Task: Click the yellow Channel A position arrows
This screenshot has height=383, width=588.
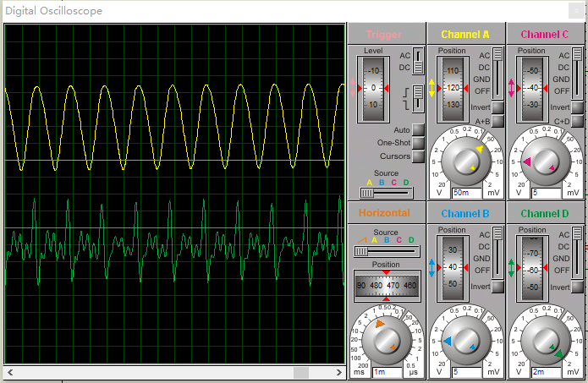Action: (431, 89)
